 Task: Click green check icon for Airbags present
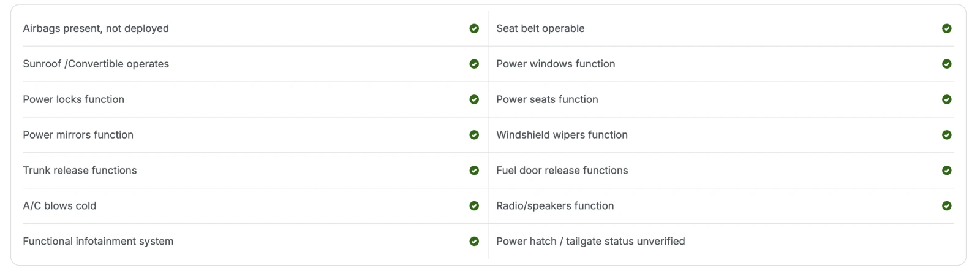pos(474,28)
